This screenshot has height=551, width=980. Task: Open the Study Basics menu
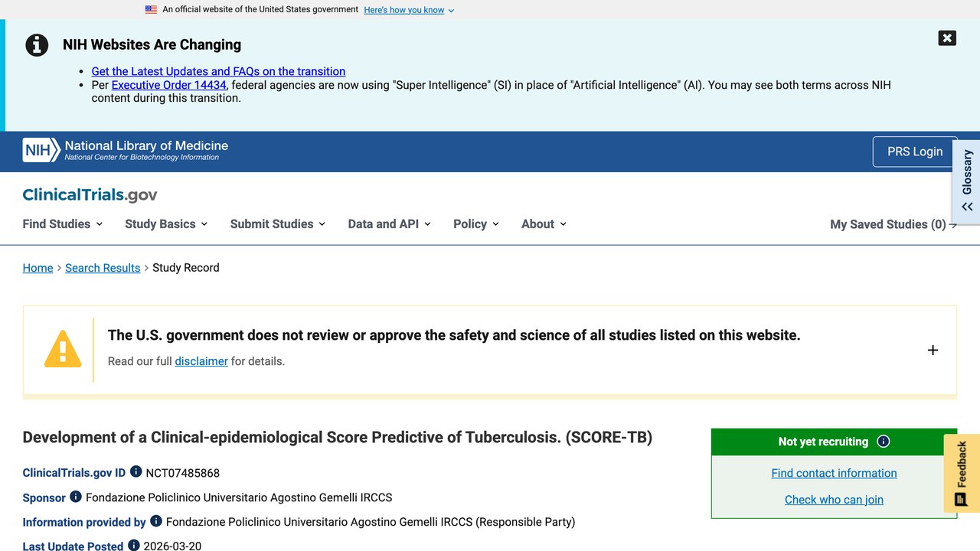(x=166, y=224)
